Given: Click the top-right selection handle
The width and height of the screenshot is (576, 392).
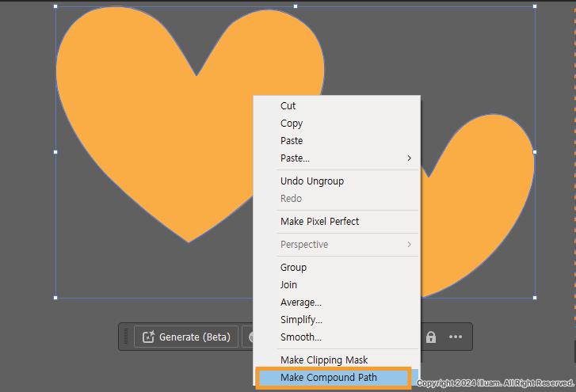Looking at the screenshot, I should coord(535,6).
